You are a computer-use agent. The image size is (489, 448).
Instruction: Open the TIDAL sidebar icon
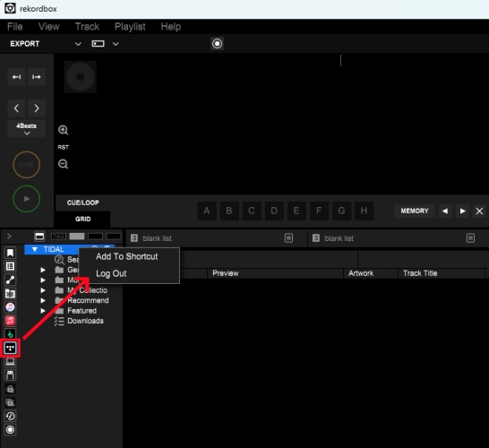10,349
